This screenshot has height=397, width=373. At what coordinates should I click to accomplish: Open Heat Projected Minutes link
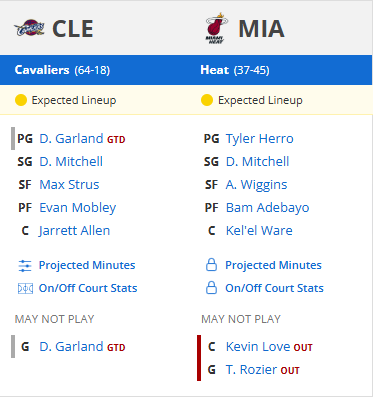tap(273, 265)
